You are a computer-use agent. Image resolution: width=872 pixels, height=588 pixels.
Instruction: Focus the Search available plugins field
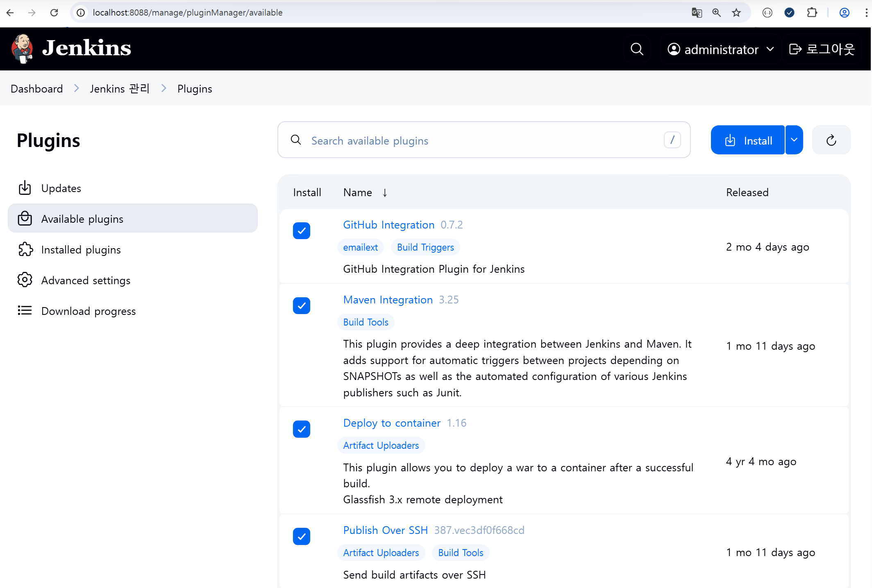point(484,140)
